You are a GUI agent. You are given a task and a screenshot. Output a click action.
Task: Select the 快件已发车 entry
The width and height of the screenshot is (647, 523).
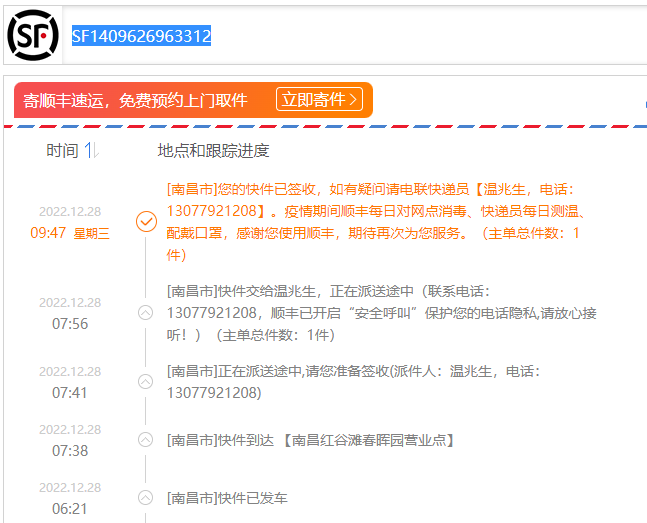[227, 498]
